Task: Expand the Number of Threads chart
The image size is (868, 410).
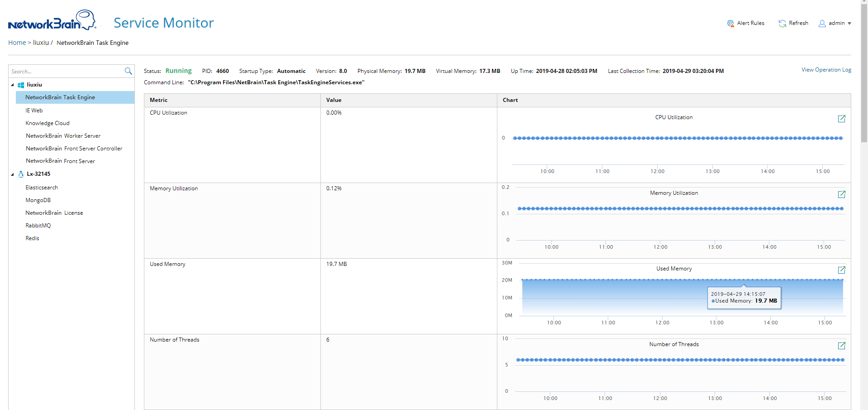Action: pyautogui.click(x=842, y=346)
